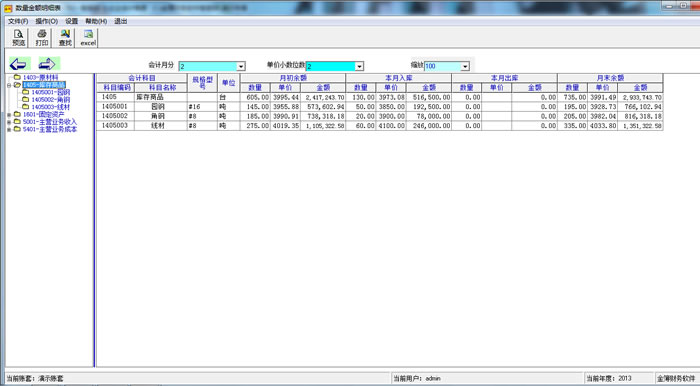Click the 月初余额 group header
700x386 pixels.
pyautogui.click(x=293, y=78)
